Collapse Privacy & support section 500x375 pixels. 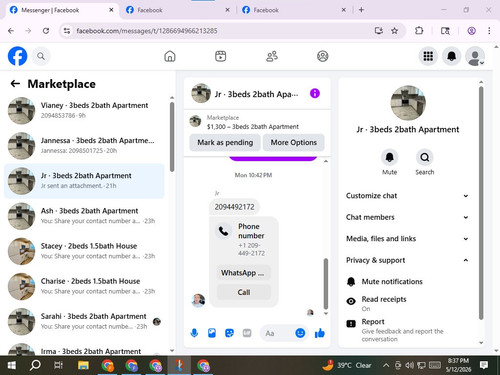click(x=407, y=260)
